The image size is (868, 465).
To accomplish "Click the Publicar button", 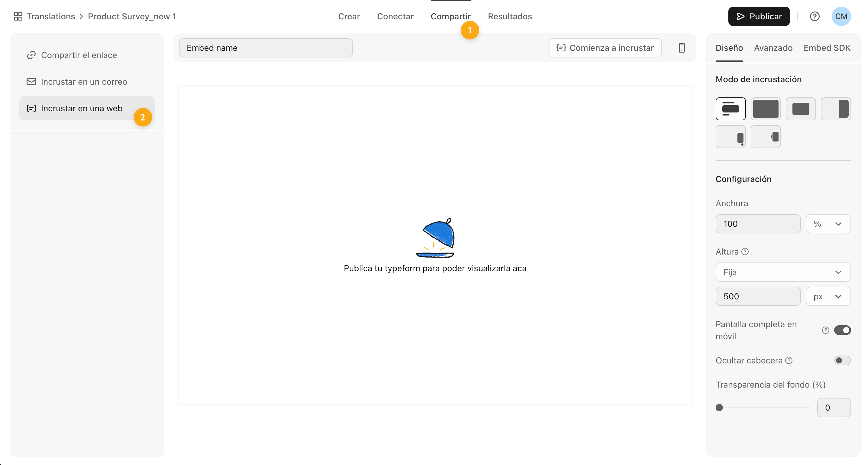I will tap(759, 16).
